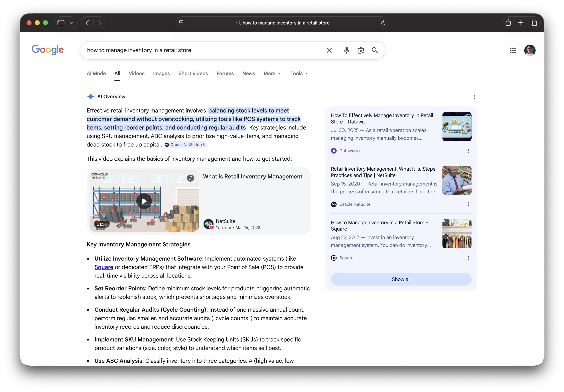This screenshot has height=392, width=564.
Task: Open the Datawiz article thumbnail
Action: (x=457, y=127)
